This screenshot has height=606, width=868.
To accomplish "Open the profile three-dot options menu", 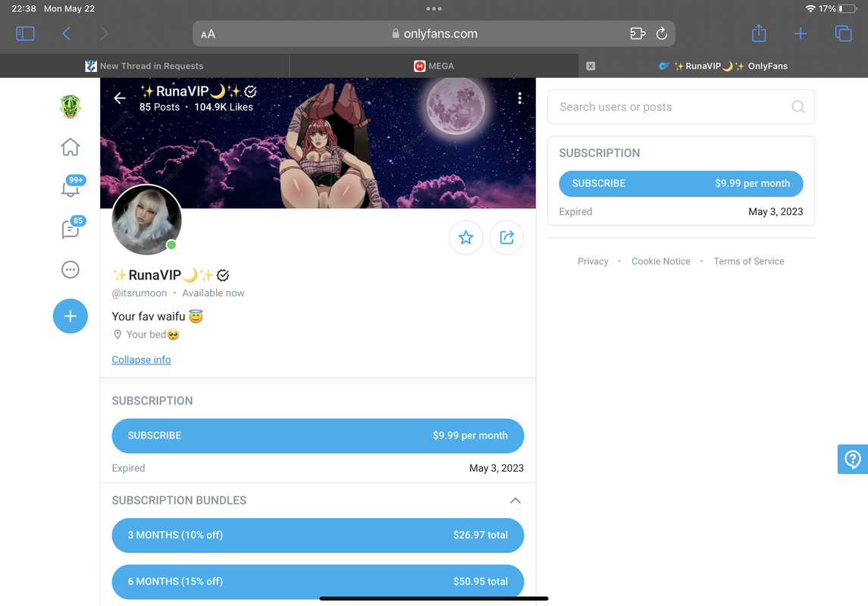I will (x=519, y=98).
